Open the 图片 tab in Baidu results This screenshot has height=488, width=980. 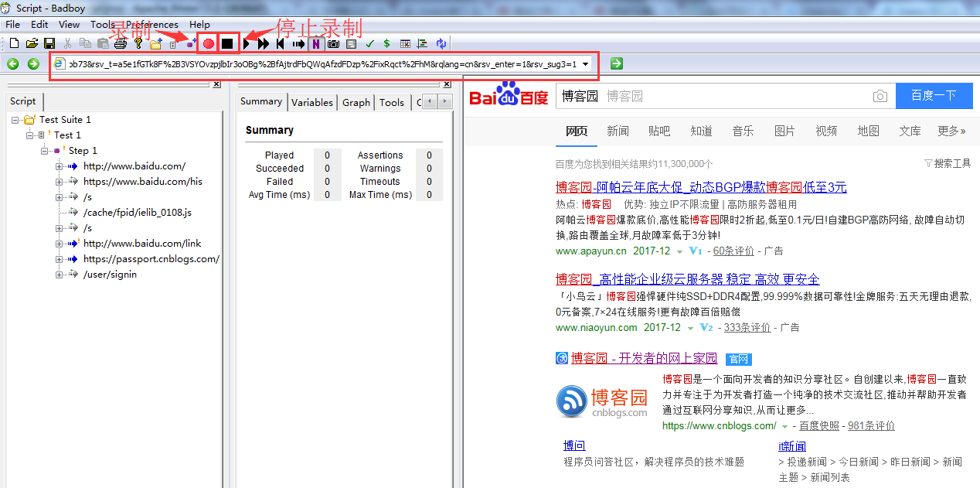784,131
